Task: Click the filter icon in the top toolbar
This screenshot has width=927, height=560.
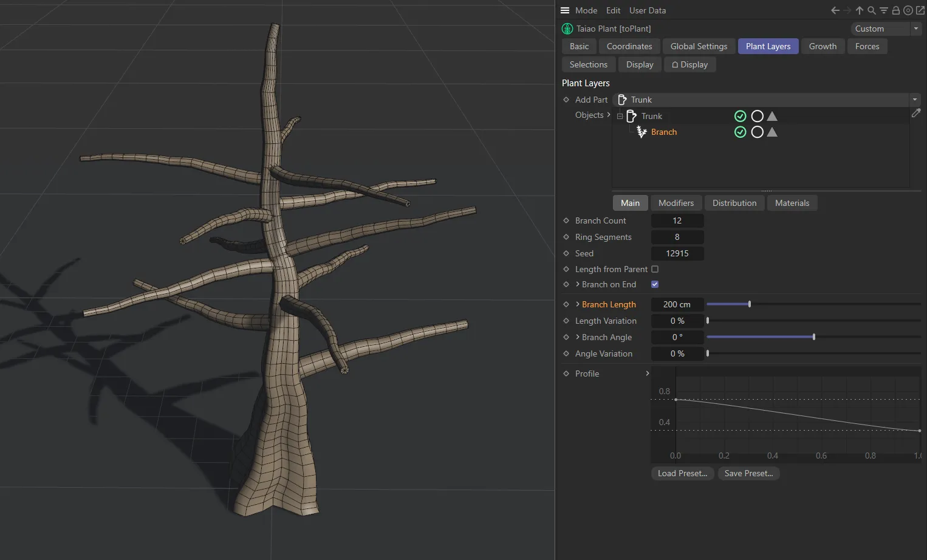Action: (883, 10)
